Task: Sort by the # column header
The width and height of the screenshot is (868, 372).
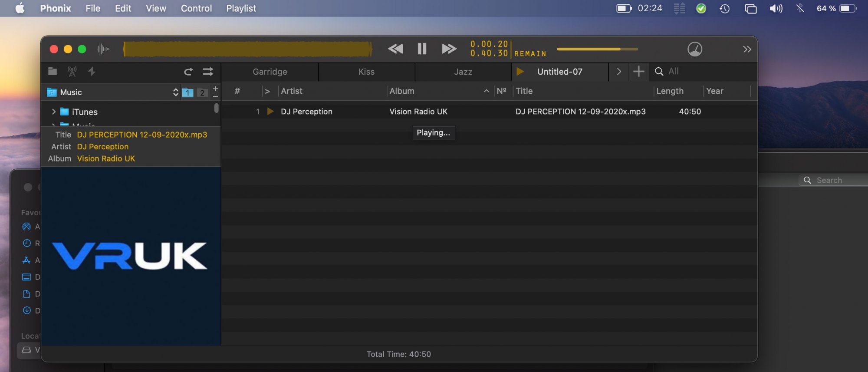Action: point(237,91)
